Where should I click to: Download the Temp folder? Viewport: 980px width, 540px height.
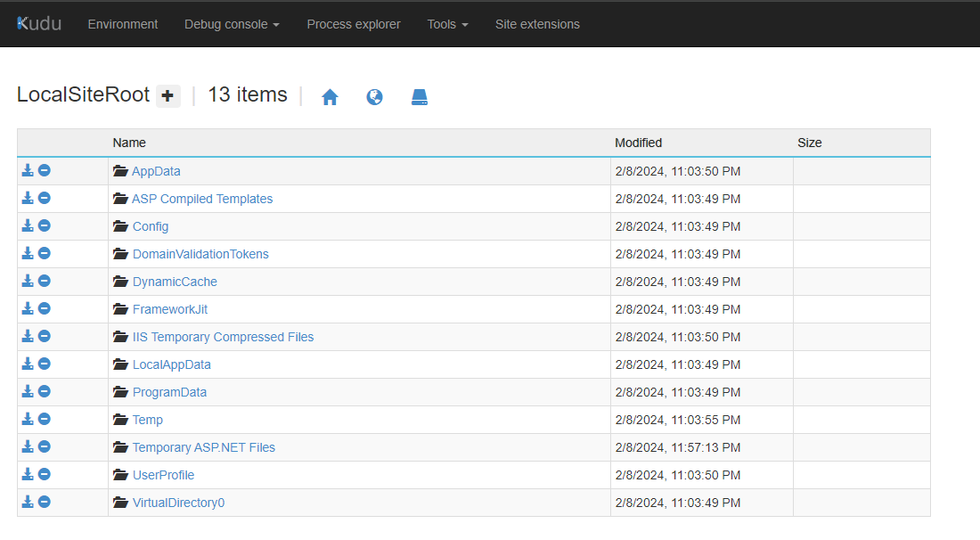pos(27,419)
